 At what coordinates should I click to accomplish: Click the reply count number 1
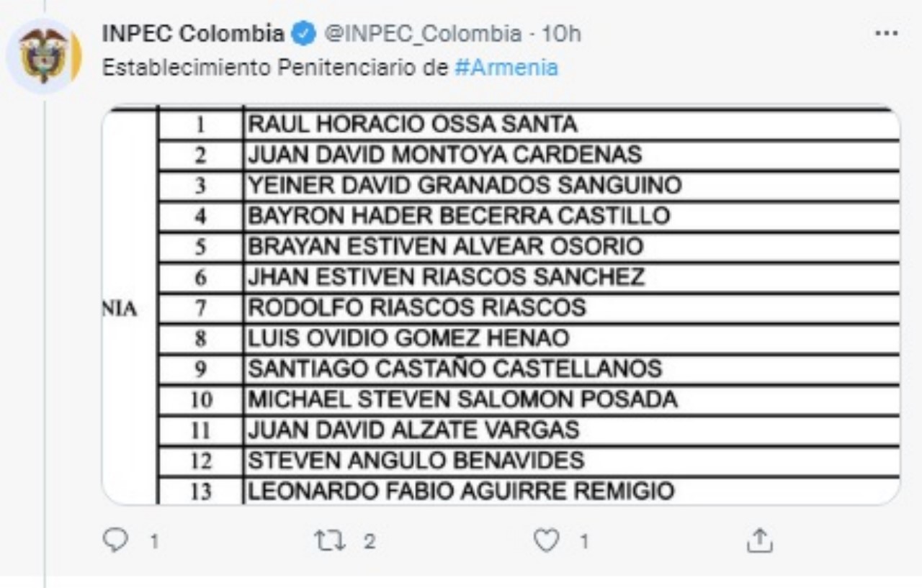(153, 542)
